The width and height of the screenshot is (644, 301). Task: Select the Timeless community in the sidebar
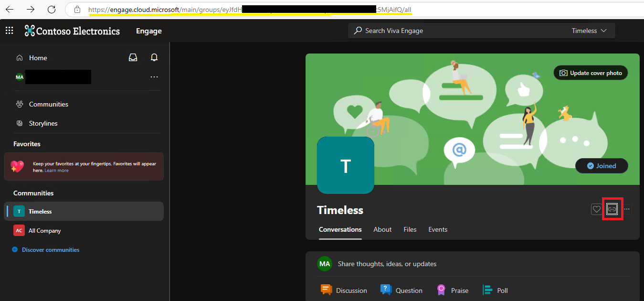point(84,211)
